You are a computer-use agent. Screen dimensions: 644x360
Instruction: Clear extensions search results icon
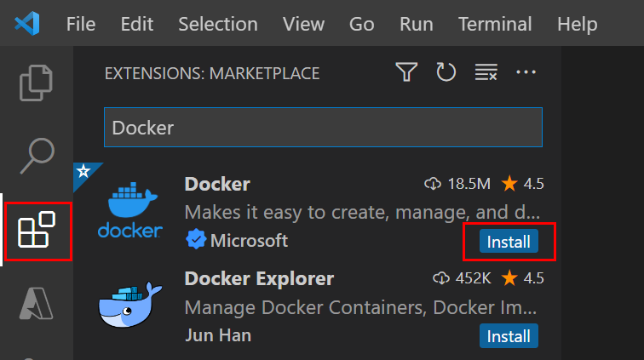click(486, 73)
